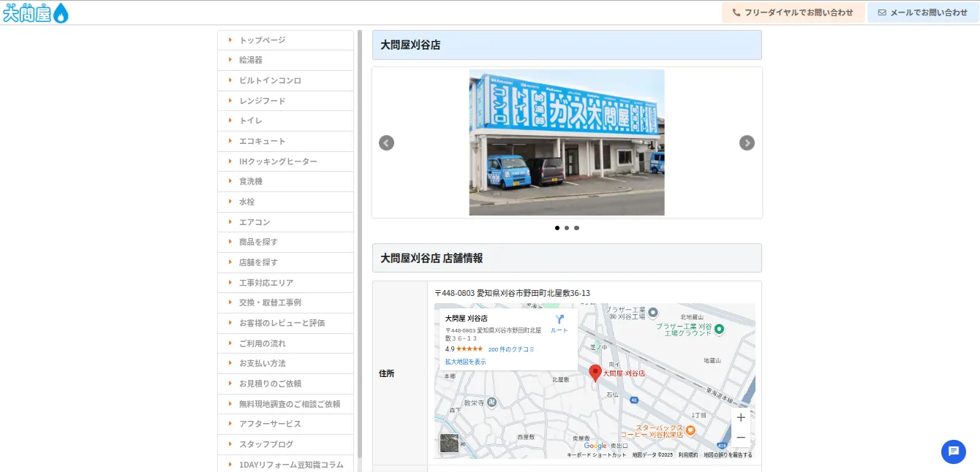
Task: Go to 水栓 menu item
Action: click(285, 202)
